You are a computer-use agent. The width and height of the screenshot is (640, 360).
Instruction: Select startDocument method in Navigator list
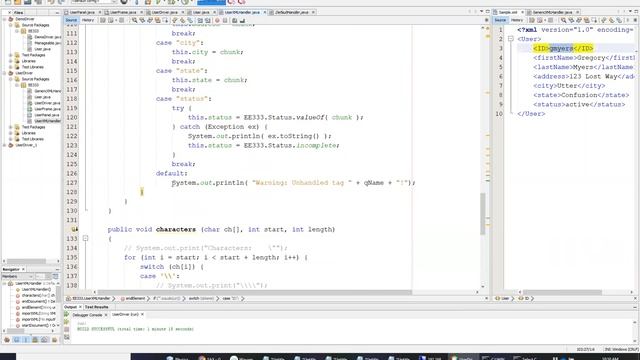coord(38,325)
